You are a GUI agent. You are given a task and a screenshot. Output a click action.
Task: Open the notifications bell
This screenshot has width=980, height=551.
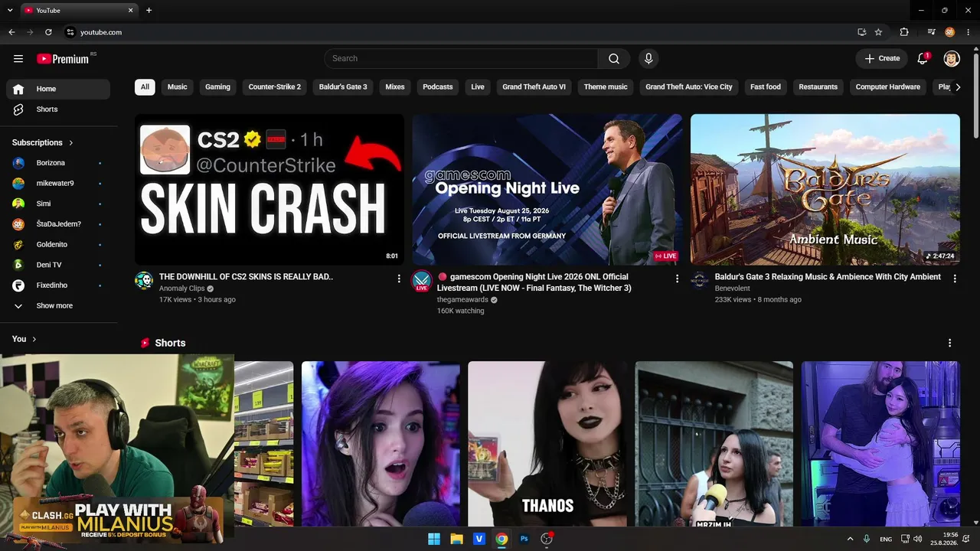point(923,59)
